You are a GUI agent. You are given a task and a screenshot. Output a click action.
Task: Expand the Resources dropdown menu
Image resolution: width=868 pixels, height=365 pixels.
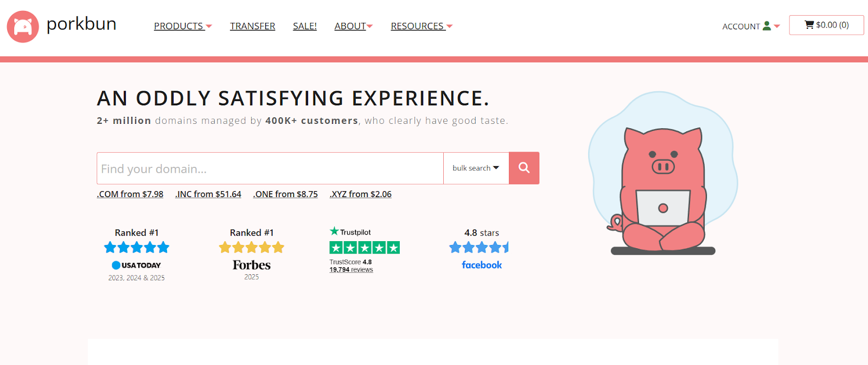[x=422, y=26]
